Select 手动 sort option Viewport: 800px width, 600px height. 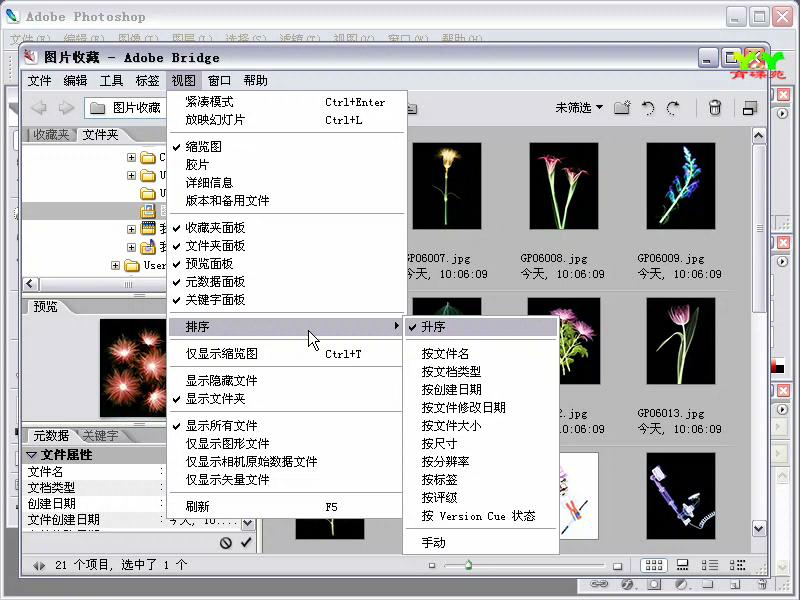(x=481, y=542)
